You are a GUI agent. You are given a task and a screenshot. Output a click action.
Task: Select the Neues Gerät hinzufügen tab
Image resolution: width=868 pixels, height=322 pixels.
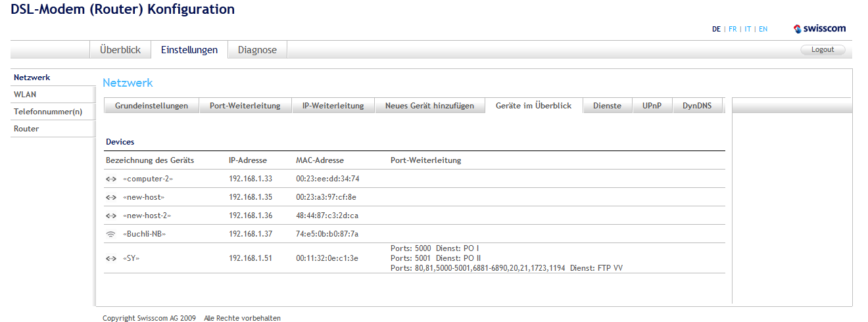pos(429,106)
